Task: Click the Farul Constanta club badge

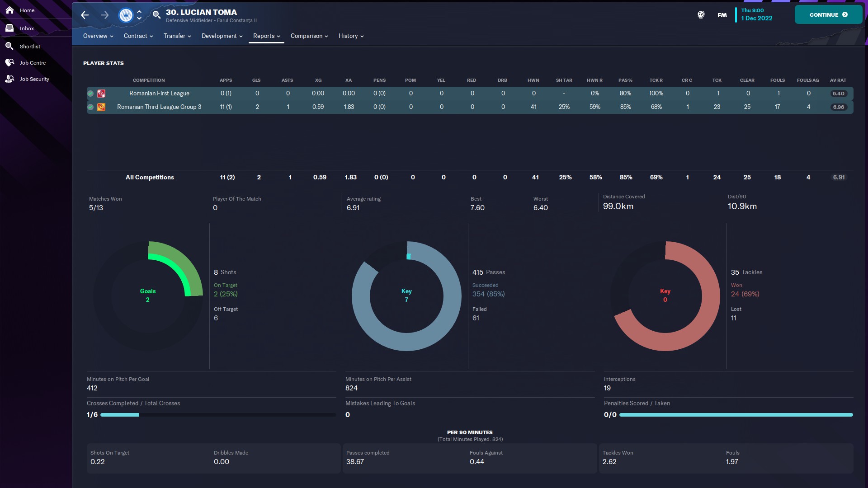Action: click(125, 15)
